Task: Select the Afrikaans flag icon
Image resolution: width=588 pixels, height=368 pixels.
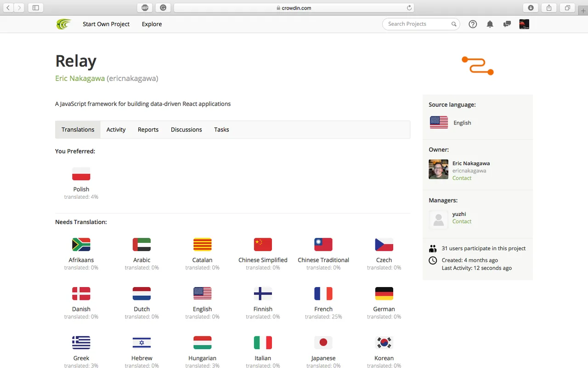Action: pyautogui.click(x=81, y=244)
